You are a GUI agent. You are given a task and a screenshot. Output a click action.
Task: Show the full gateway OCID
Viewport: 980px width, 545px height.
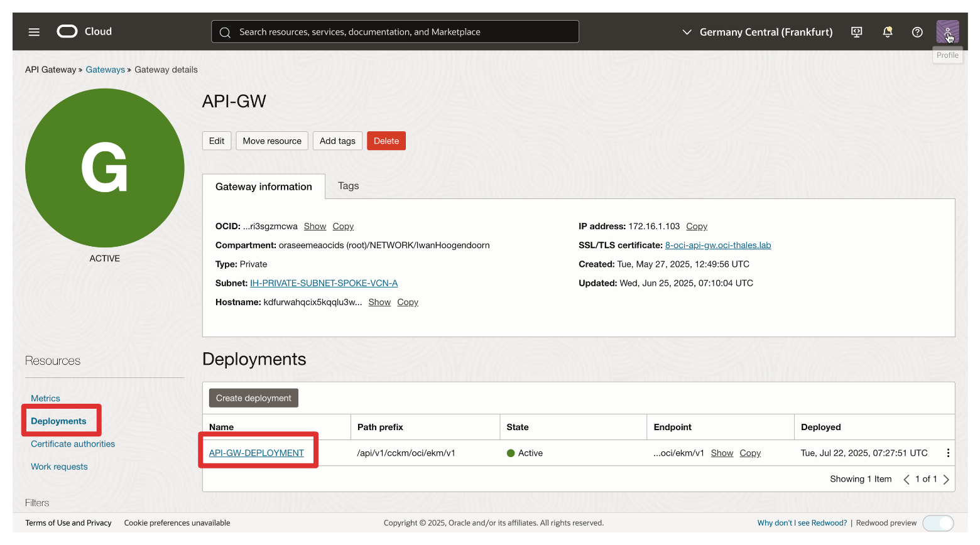[x=315, y=227]
